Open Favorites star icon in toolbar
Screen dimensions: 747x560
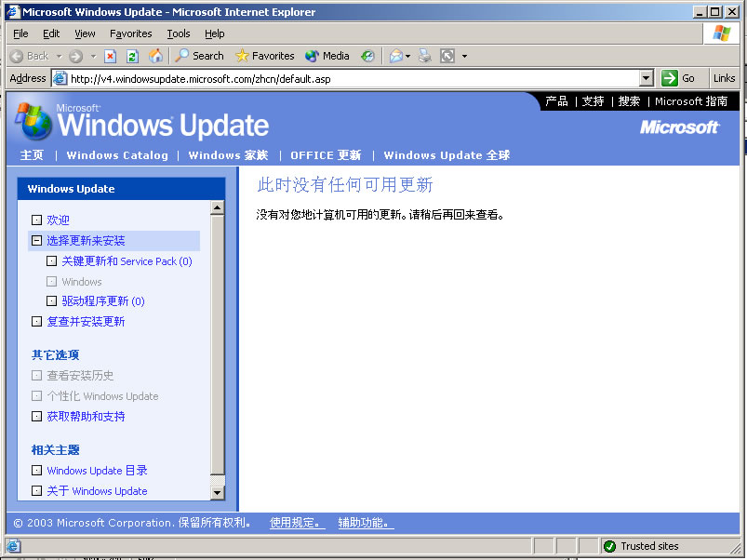(x=242, y=56)
